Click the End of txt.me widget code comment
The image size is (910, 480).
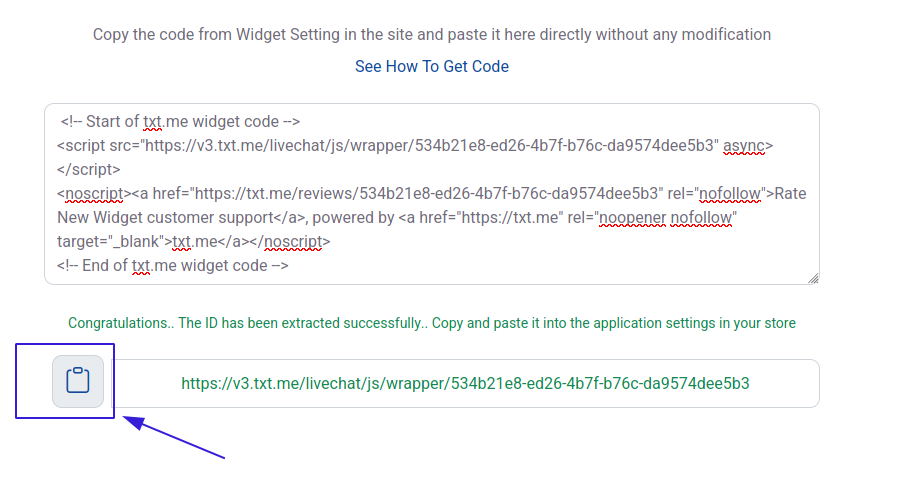point(173,265)
